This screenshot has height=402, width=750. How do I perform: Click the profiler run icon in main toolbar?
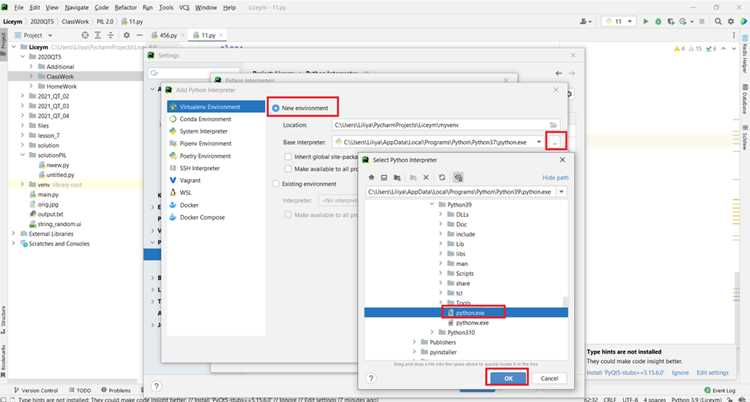685,22
